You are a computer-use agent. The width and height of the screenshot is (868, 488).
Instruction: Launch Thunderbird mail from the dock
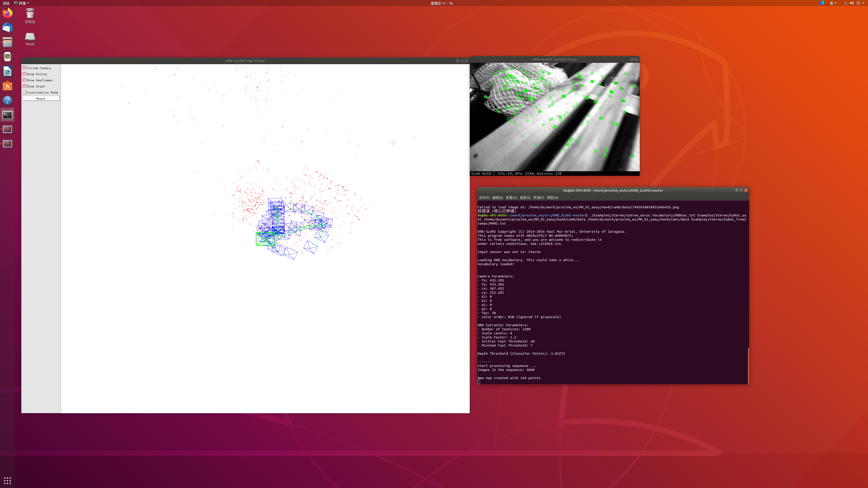7,28
